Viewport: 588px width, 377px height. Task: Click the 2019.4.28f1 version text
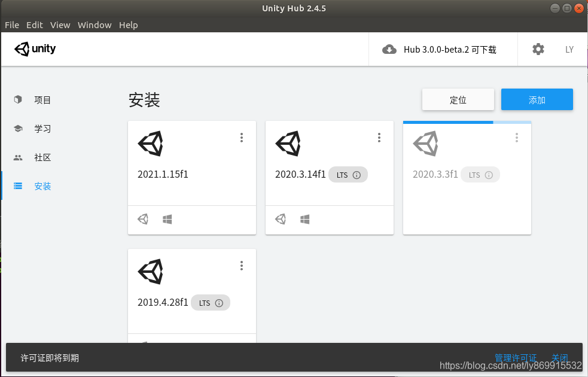pos(163,303)
